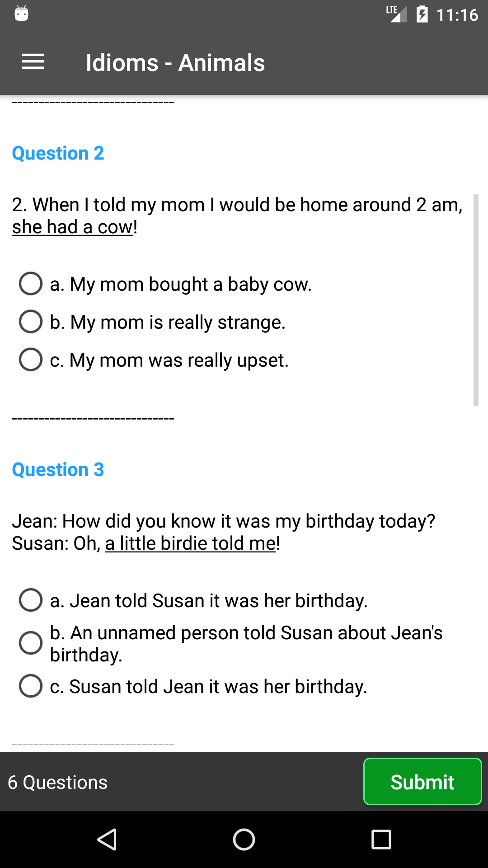Open the hamburger navigation menu
488x868 pixels.
[33, 62]
